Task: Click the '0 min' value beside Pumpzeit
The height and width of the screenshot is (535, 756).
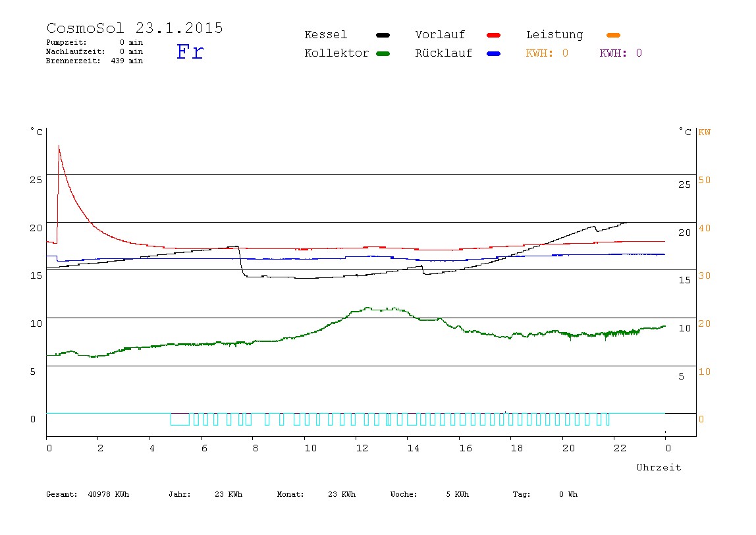Action: coord(131,42)
